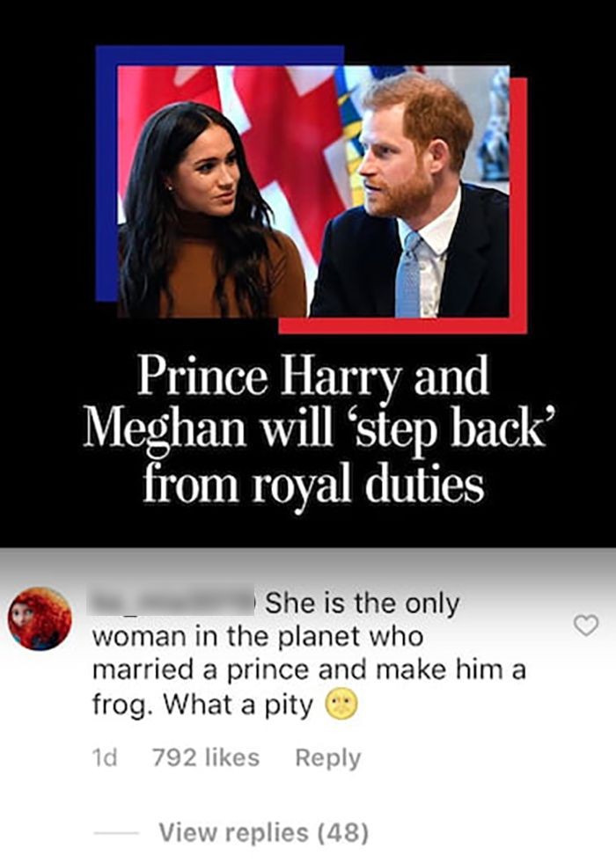
Task: Show who liked via '792 likes'
Action: (x=206, y=758)
